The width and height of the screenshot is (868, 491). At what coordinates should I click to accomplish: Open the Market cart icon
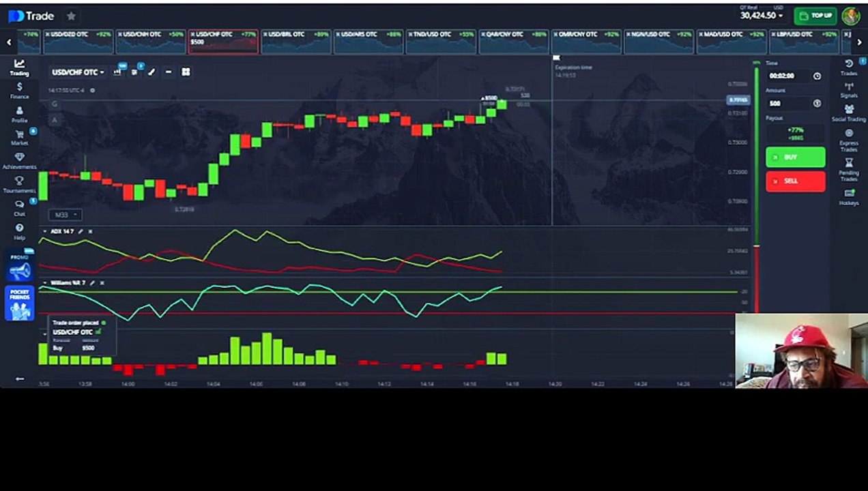click(x=19, y=138)
